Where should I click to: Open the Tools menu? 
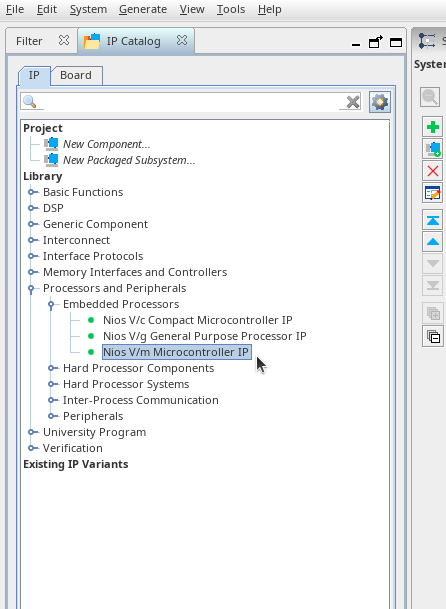pyautogui.click(x=231, y=9)
